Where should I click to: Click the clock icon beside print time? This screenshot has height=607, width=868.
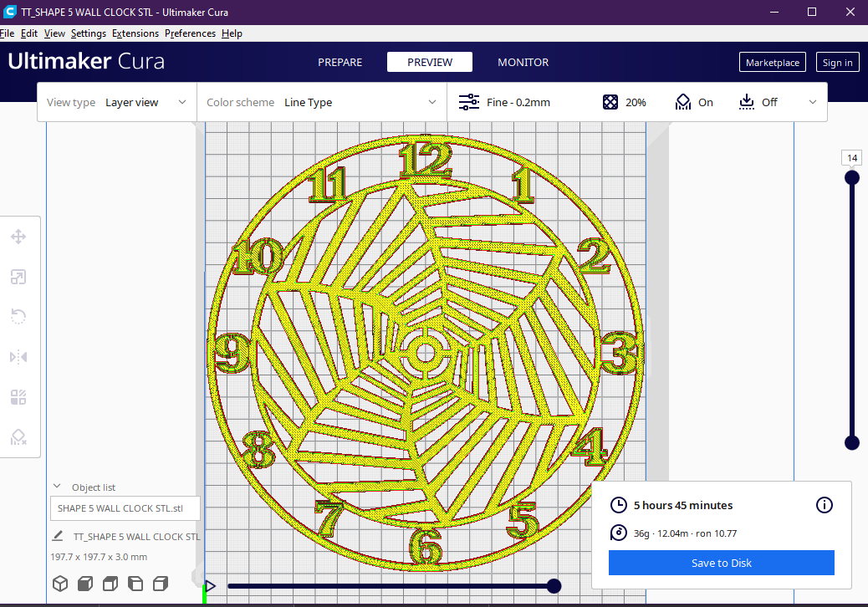click(x=618, y=505)
